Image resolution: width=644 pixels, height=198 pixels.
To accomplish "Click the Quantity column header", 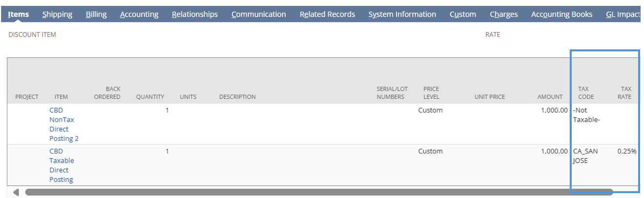I will [150, 97].
